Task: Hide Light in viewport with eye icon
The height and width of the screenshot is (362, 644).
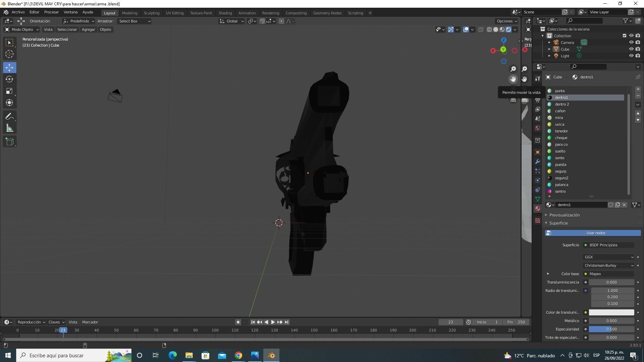Action: (631, 56)
